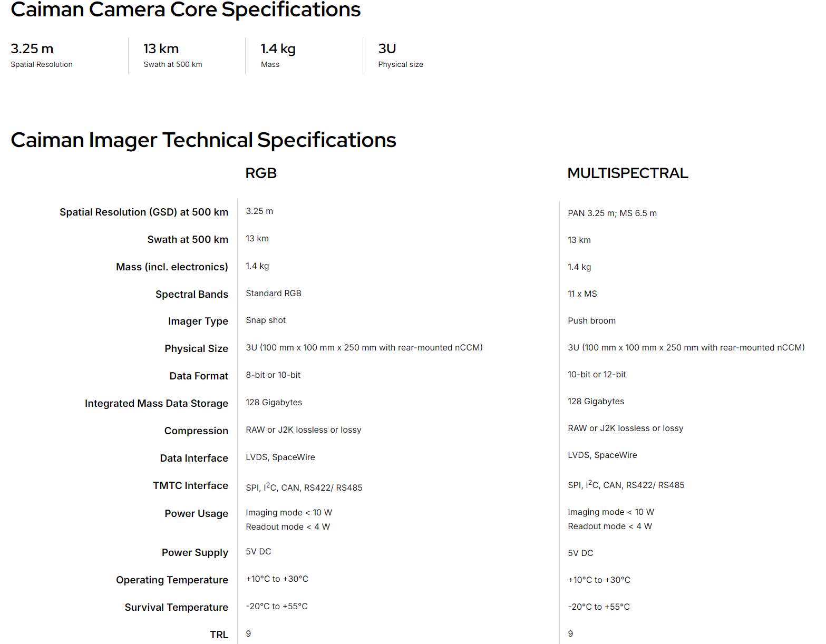Select the RGB 8-bit or 10-bit data format

[x=273, y=375]
